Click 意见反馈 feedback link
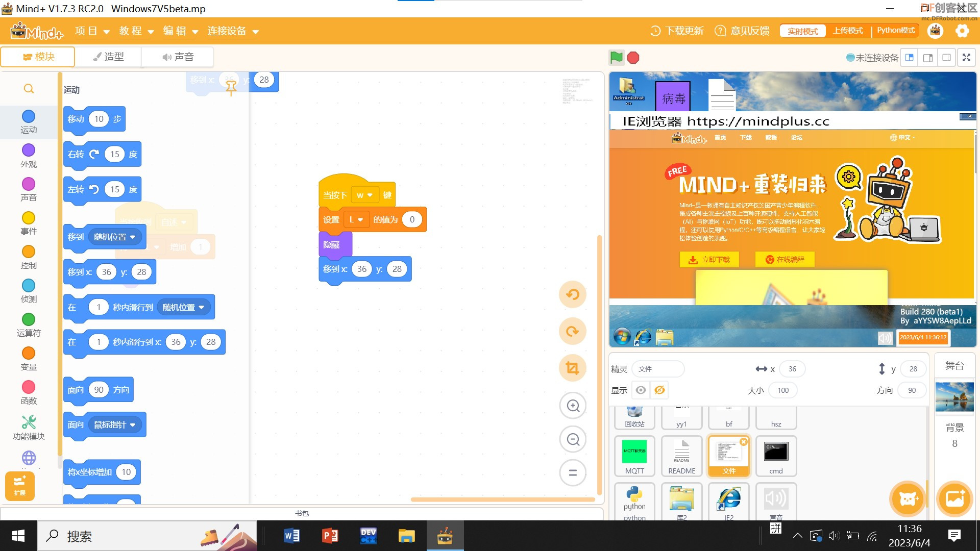Image resolution: width=980 pixels, height=551 pixels. click(742, 31)
